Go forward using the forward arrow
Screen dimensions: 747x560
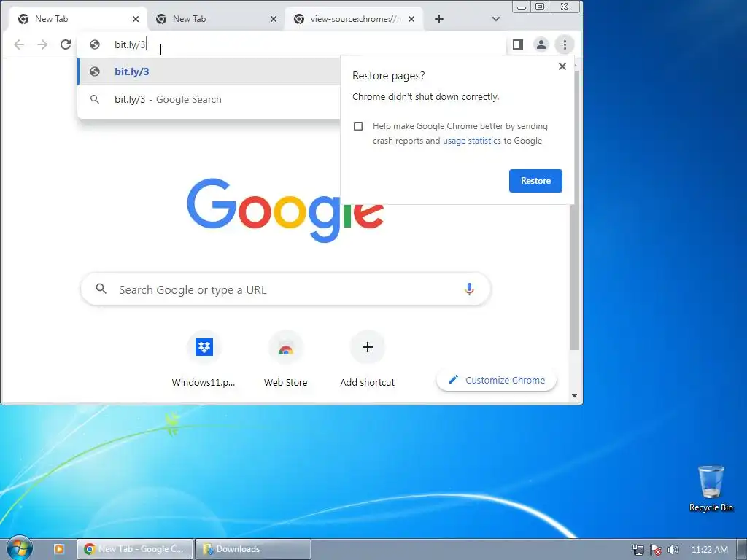coord(42,44)
